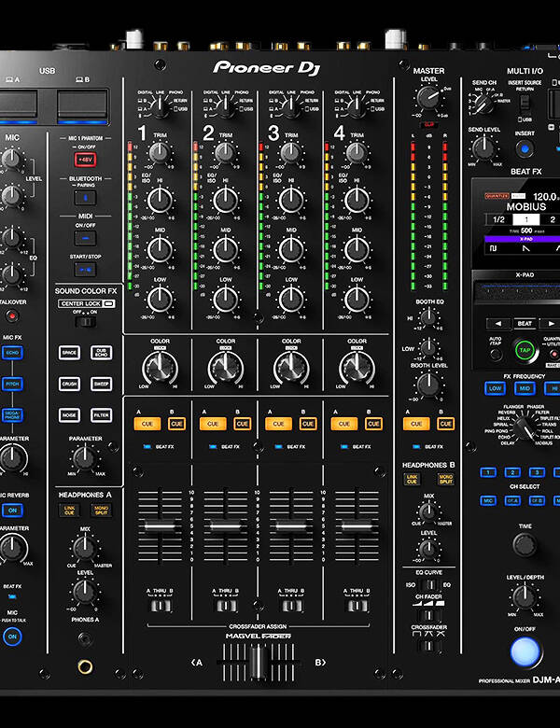Flip the Center Lock OFF/ON switch

pos(85,321)
